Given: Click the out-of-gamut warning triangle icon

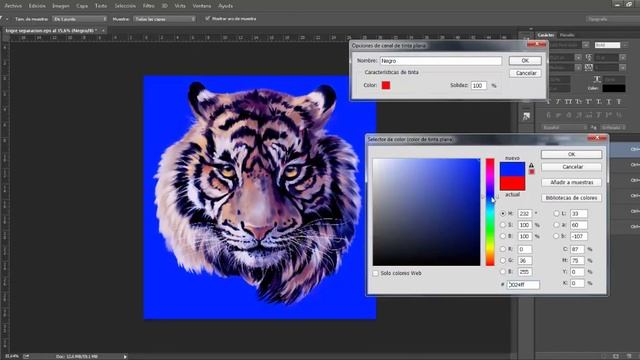Looking at the screenshot, I should [x=531, y=165].
